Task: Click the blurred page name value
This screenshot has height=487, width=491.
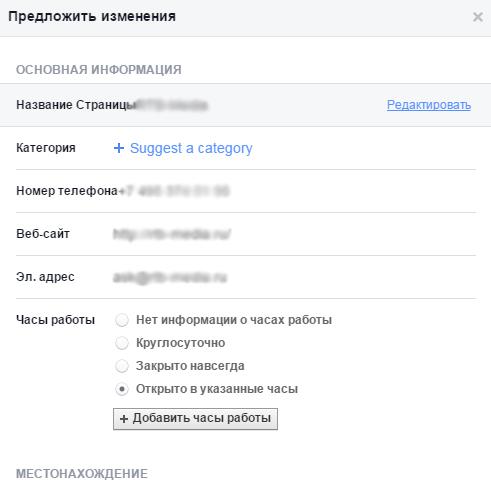Action: coord(172,105)
